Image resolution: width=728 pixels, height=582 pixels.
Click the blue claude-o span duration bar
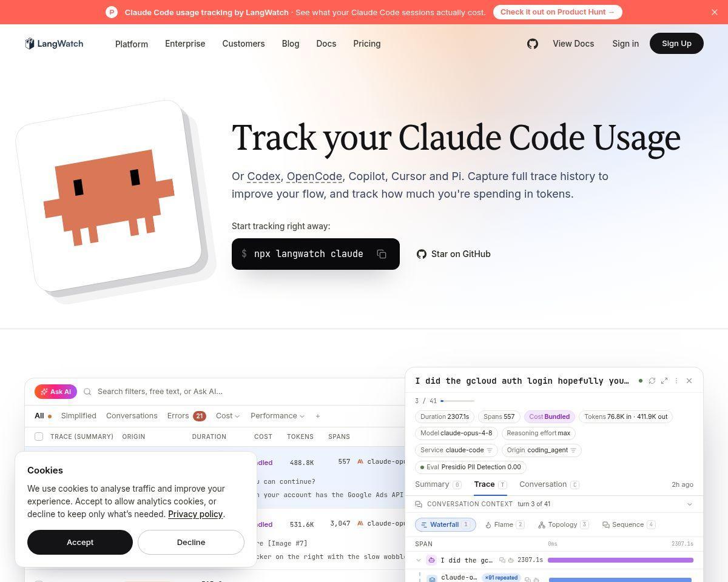[620, 580]
